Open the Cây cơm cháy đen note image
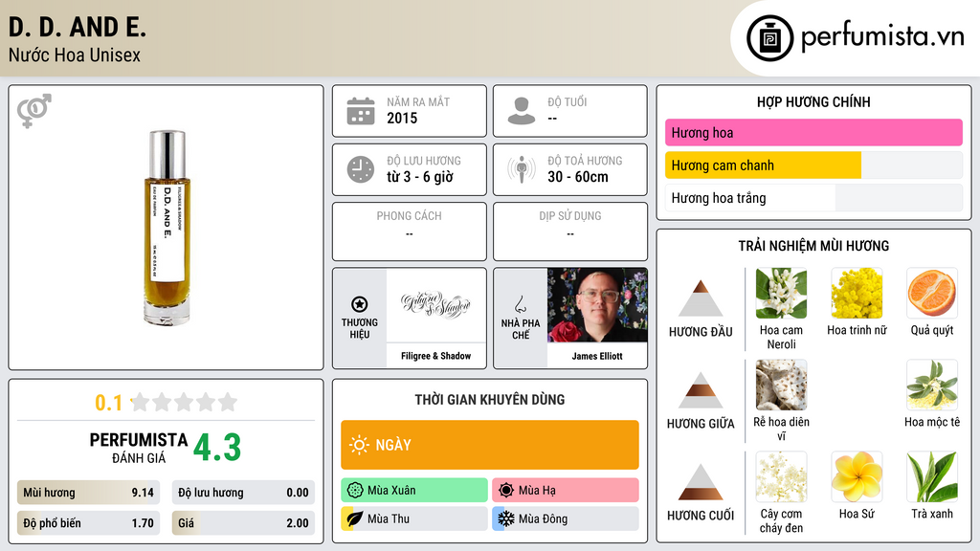The width and height of the screenshot is (980, 551). click(x=781, y=477)
